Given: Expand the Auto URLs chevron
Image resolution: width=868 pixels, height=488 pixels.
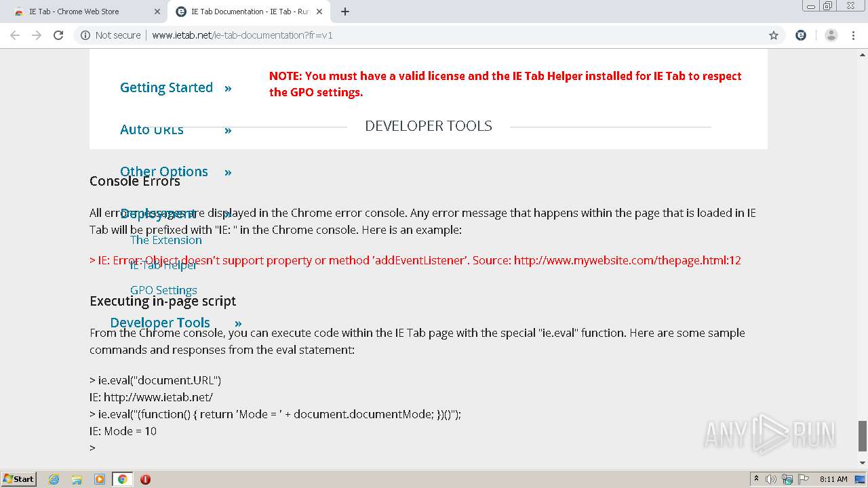Looking at the screenshot, I should pyautogui.click(x=228, y=130).
